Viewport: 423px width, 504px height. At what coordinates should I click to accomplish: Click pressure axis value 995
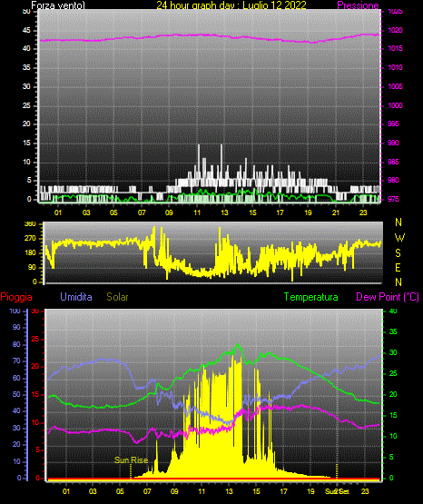pos(393,124)
